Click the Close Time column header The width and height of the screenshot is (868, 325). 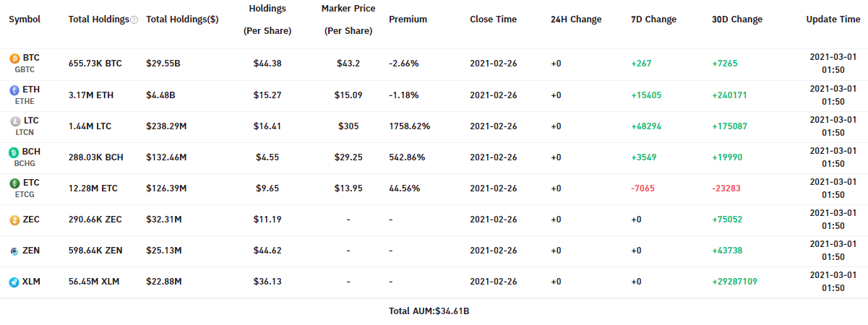(493, 19)
